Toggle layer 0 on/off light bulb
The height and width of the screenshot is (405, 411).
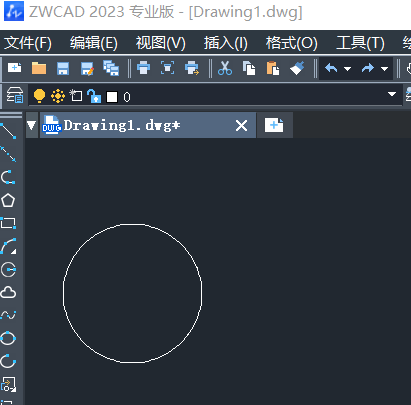39,96
